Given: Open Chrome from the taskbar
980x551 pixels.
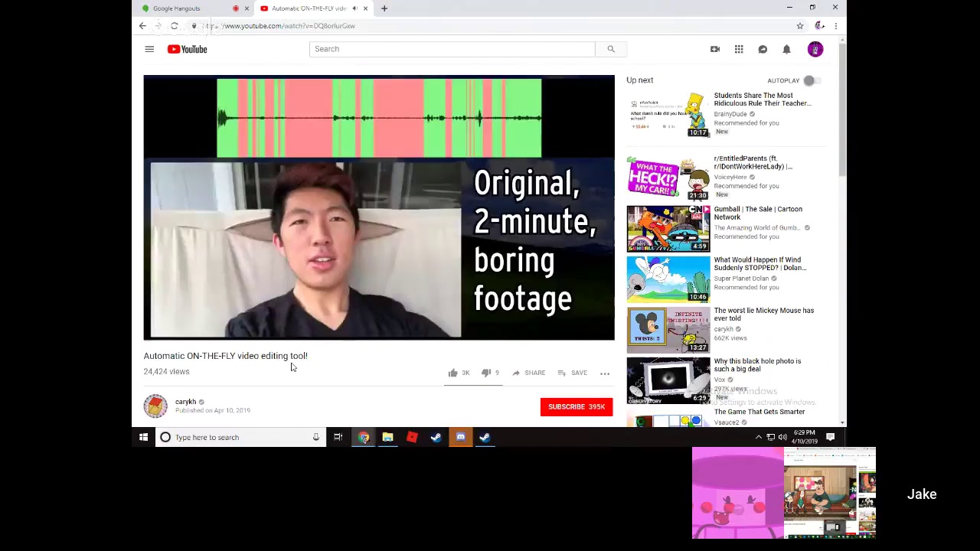Looking at the screenshot, I should (x=364, y=437).
